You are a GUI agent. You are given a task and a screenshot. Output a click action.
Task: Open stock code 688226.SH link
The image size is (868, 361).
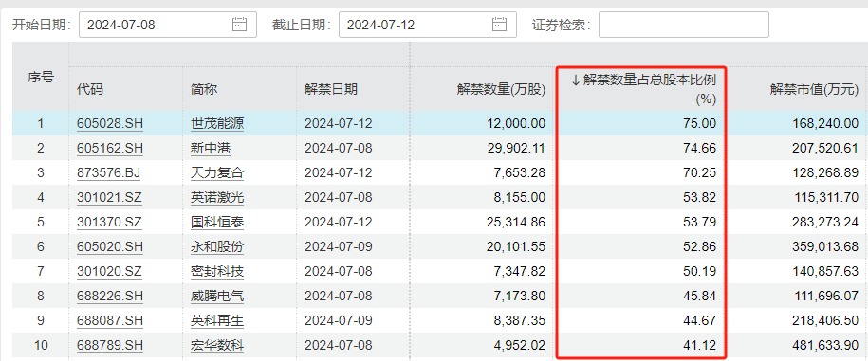(x=110, y=297)
